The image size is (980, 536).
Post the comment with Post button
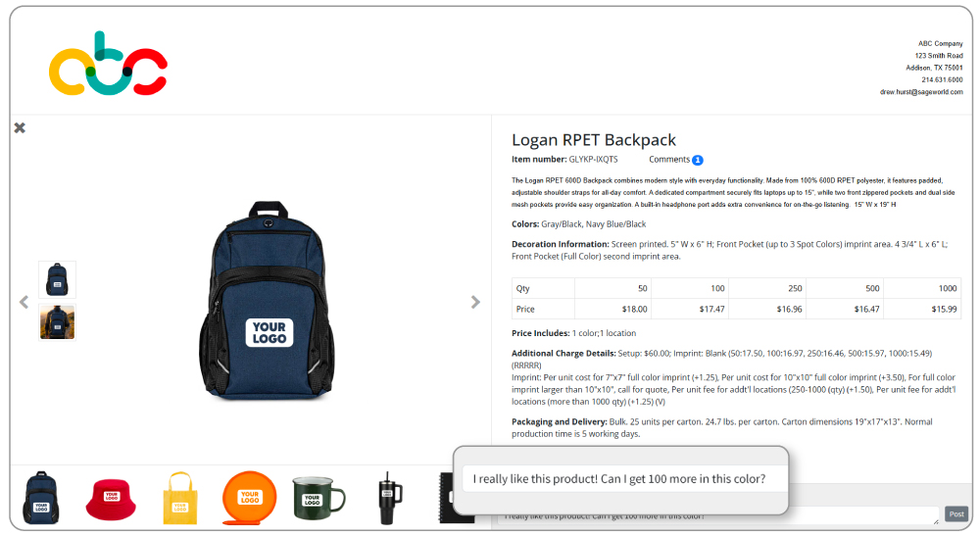click(x=956, y=514)
